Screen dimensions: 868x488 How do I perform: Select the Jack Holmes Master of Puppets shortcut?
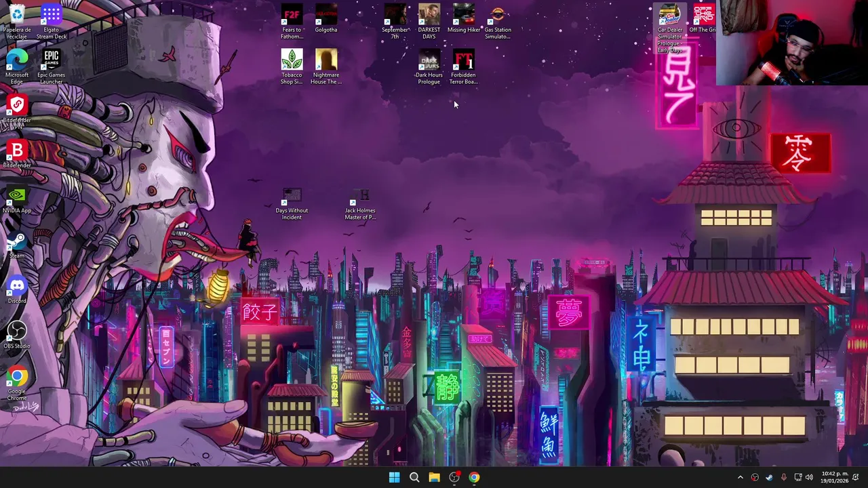(x=360, y=203)
